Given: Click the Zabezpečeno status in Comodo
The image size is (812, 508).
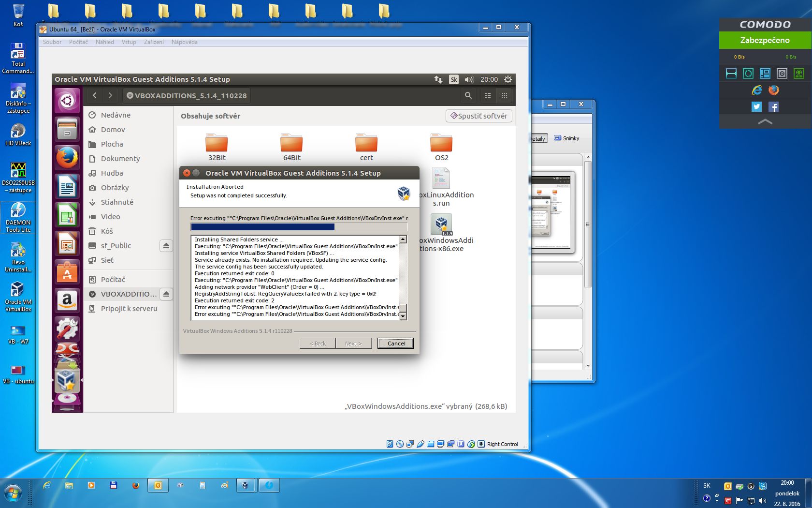Looking at the screenshot, I should click(765, 40).
